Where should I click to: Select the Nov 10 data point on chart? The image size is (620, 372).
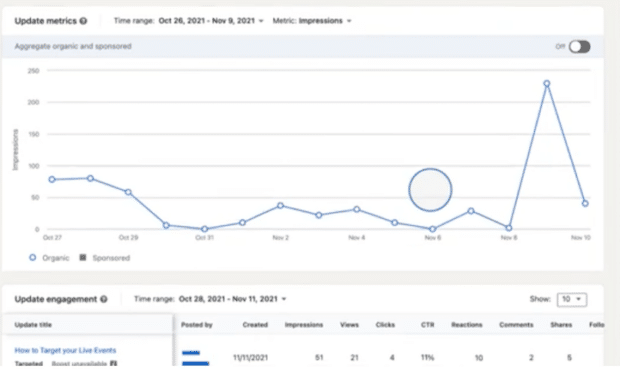tap(585, 204)
